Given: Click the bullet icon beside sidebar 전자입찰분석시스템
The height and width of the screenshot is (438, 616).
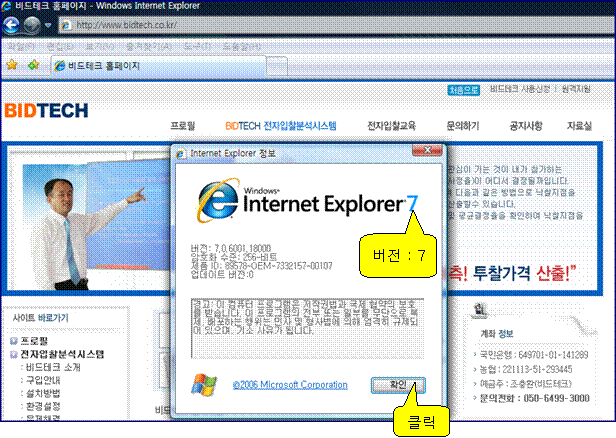Looking at the screenshot, I should pyautogui.click(x=14, y=354).
